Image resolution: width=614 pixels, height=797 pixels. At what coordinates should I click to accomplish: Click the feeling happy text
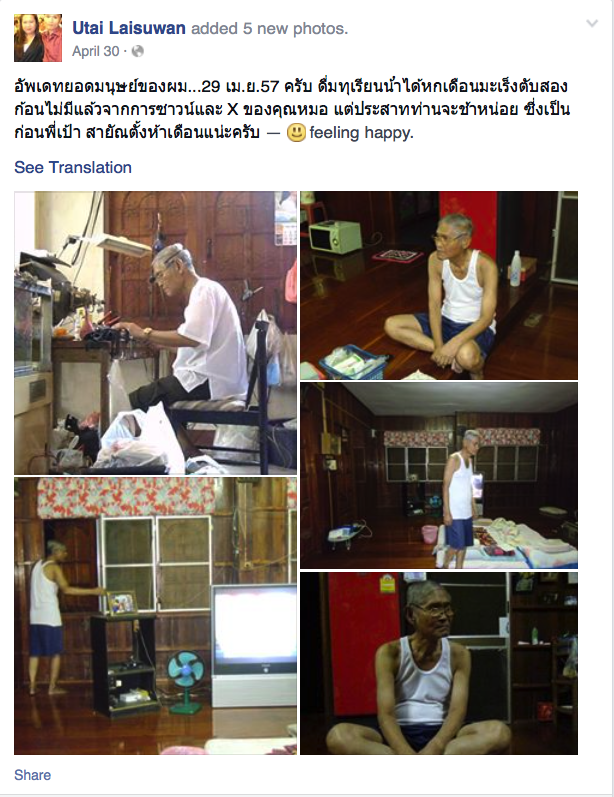[361, 133]
